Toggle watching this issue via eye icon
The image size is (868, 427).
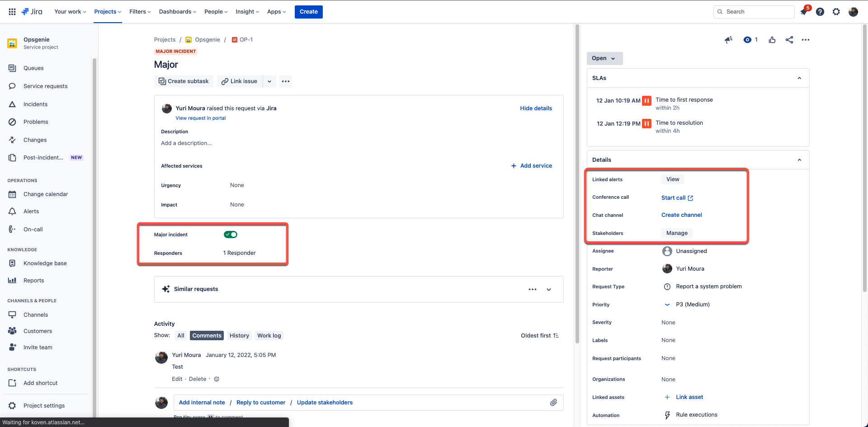748,40
